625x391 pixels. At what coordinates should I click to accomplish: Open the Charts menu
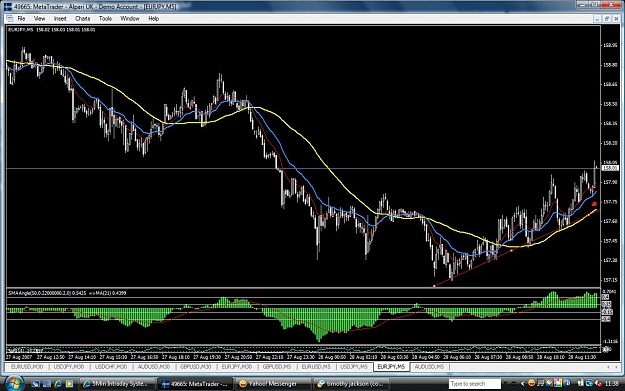83,18
